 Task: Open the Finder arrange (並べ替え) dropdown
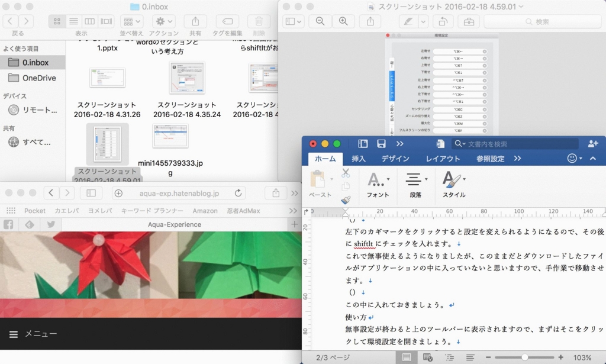point(131,21)
